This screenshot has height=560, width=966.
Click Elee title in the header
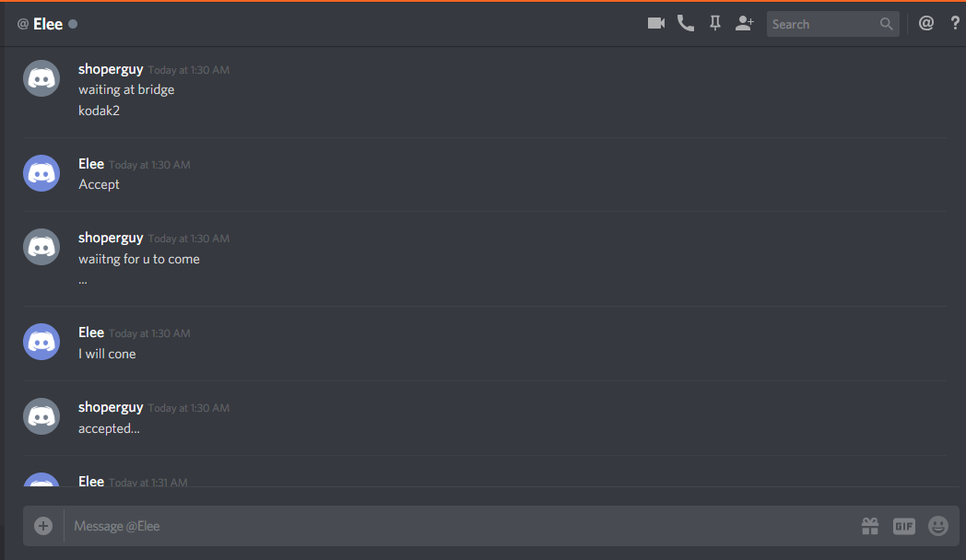click(x=47, y=24)
